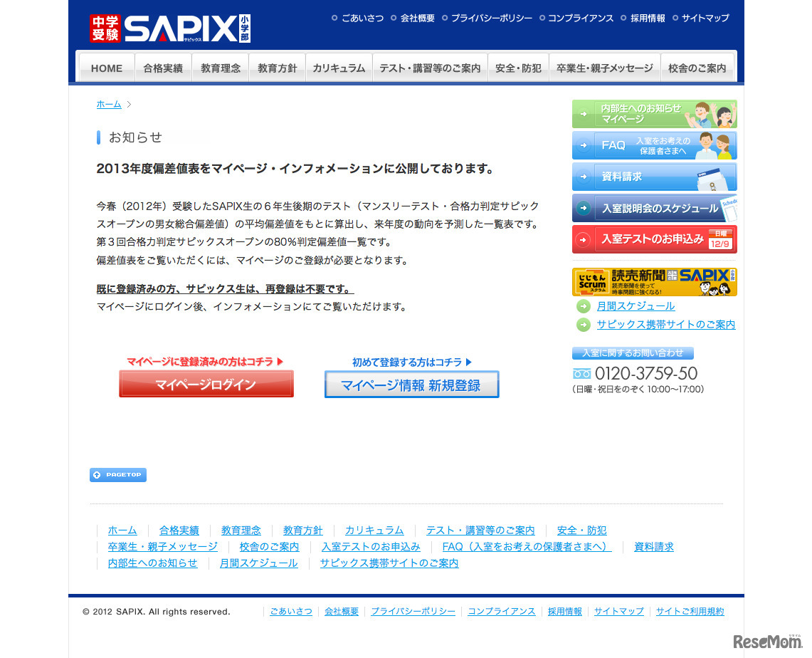Viewport: 812px width, 658px height.
Task: Click the SAPIX logo in the header
Action: click(170, 28)
